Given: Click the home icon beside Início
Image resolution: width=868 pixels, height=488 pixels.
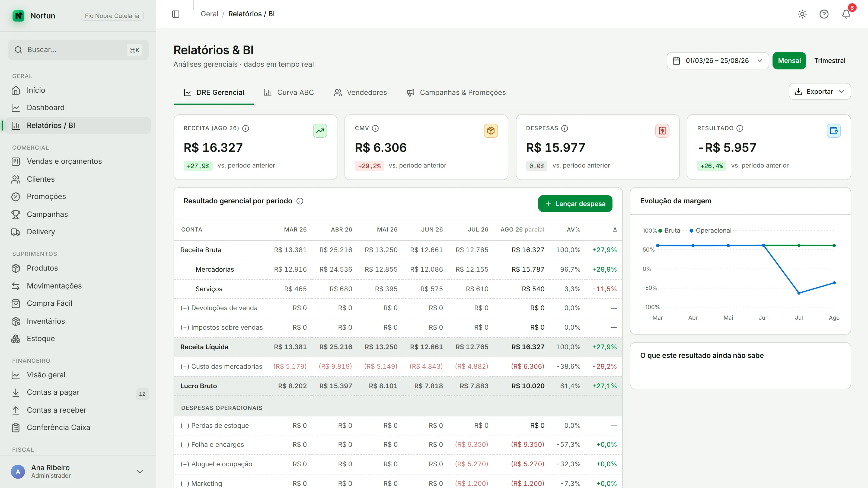Looking at the screenshot, I should click(x=15, y=90).
